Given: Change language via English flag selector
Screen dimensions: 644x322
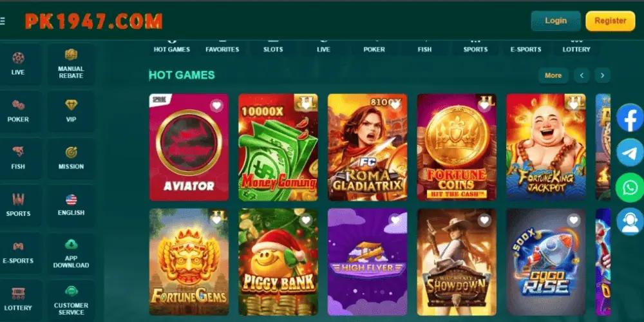Looking at the screenshot, I should (71, 205).
